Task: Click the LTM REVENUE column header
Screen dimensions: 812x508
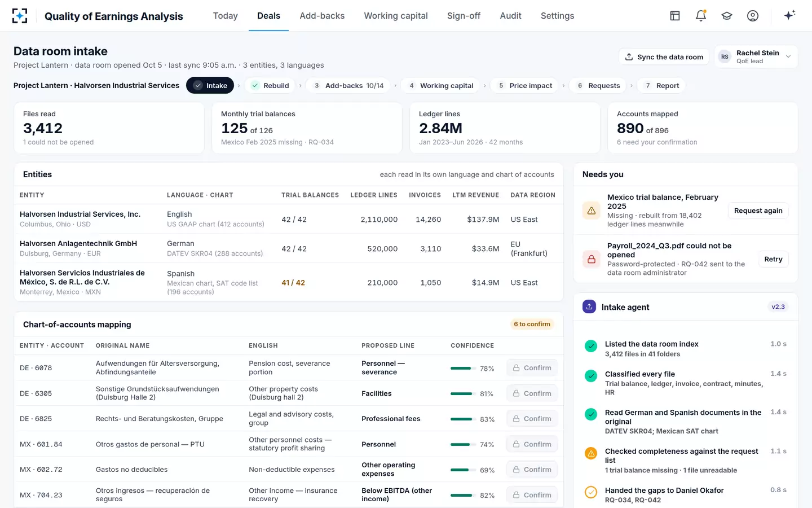Action: [x=475, y=195]
